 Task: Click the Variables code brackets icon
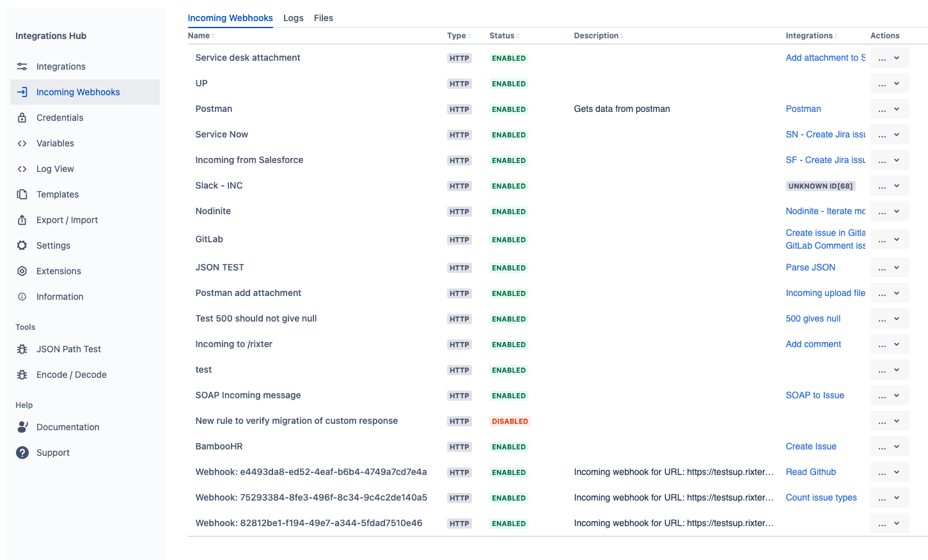(x=22, y=143)
